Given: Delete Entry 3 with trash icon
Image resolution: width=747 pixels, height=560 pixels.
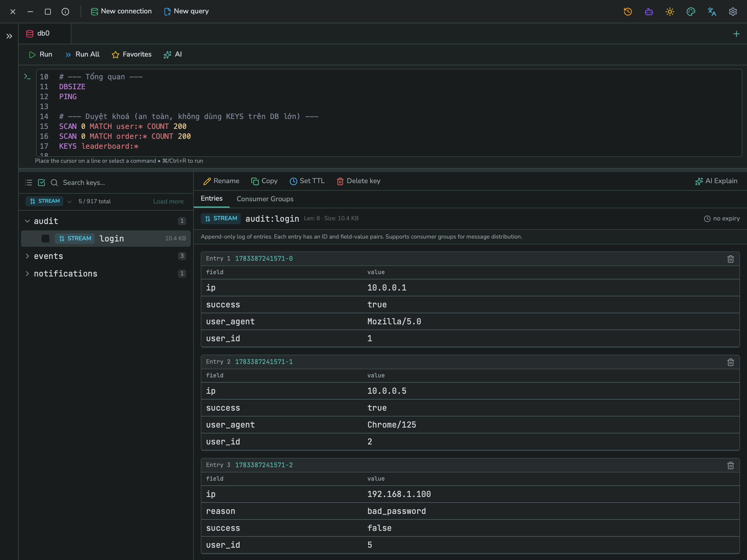Looking at the screenshot, I should point(730,466).
